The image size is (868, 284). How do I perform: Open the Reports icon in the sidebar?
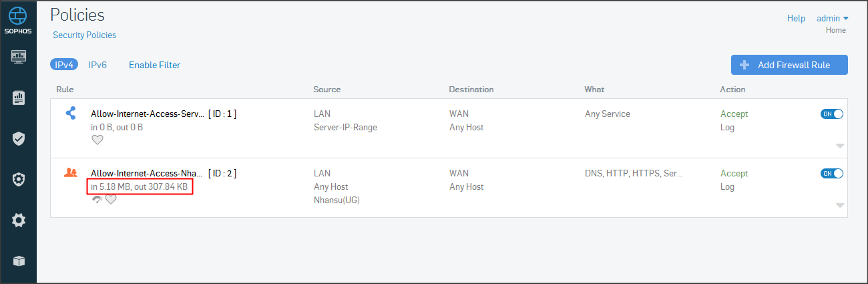click(x=19, y=98)
